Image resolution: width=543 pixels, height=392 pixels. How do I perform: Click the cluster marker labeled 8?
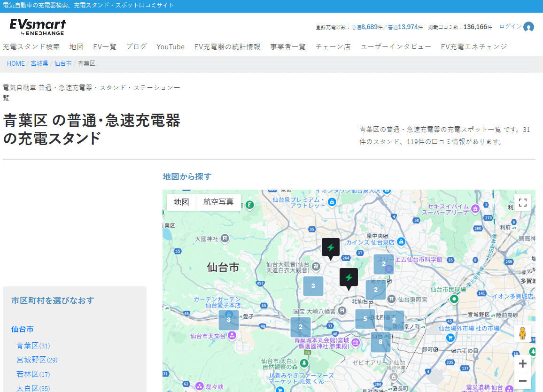(x=380, y=342)
